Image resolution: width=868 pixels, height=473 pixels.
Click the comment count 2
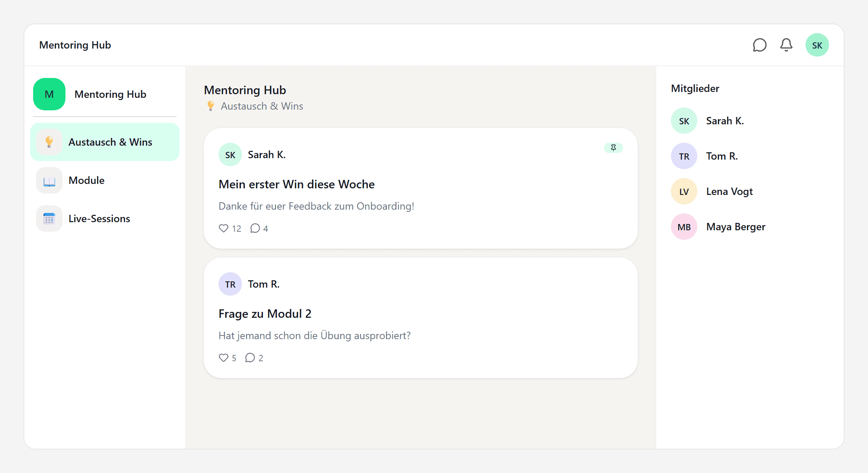click(x=261, y=358)
